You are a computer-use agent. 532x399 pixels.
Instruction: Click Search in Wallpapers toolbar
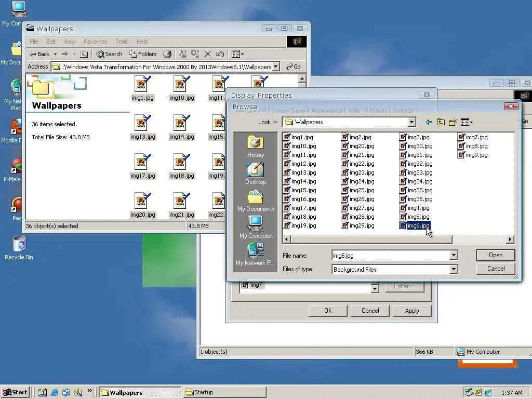point(109,54)
